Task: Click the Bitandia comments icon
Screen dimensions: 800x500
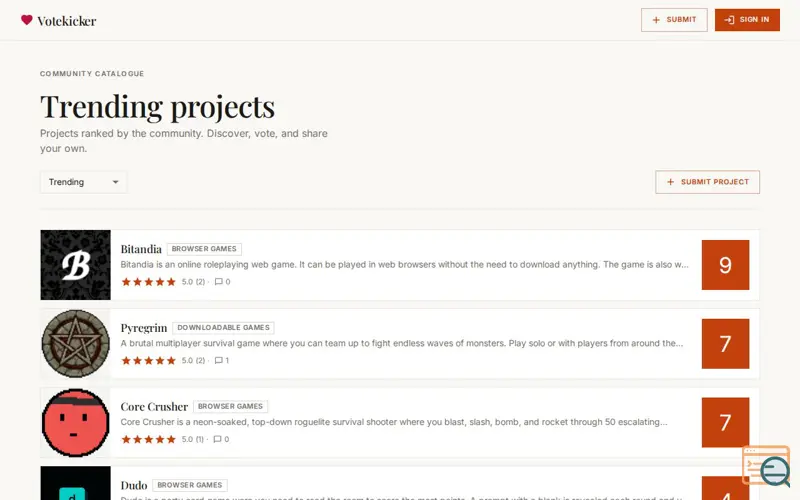Action: pos(218,282)
